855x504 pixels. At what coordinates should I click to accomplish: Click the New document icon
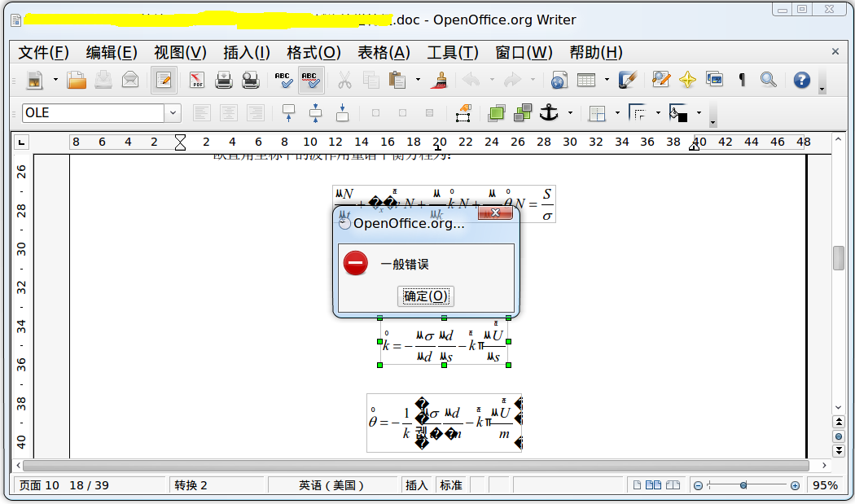(x=35, y=80)
